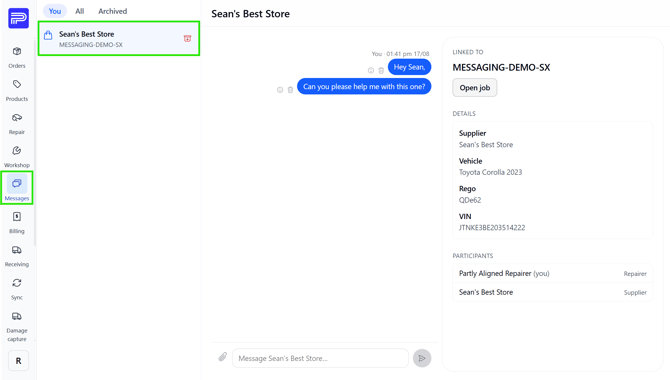670x380 pixels.
Task: Archive the Sean's Best Store conversation
Action: click(x=187, y=38)
